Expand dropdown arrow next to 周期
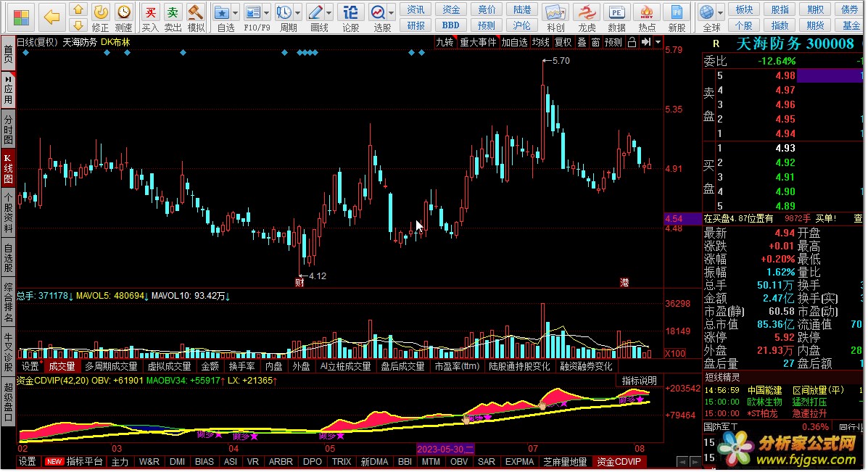This screenshot has height=472, width=868. [x=298, y=12]
